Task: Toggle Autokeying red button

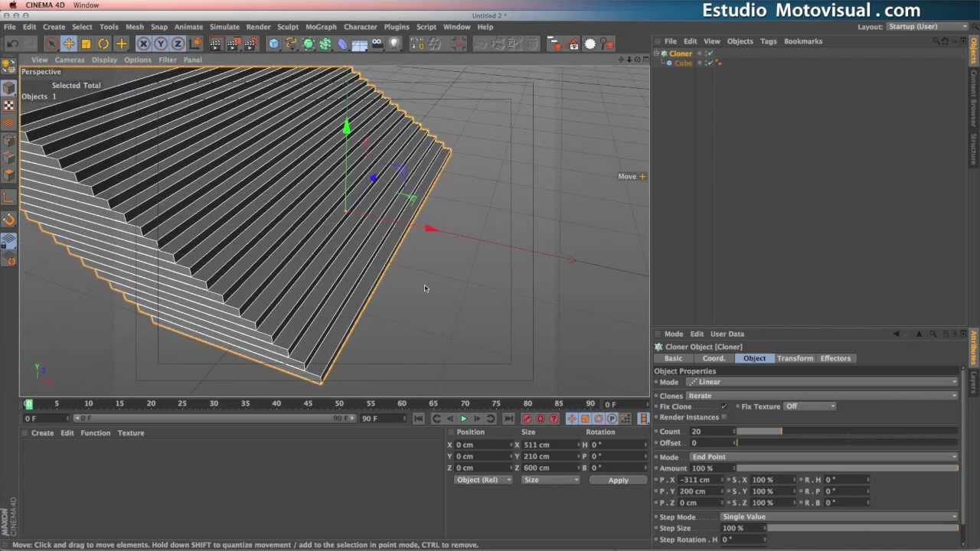Action: (x=541, y=419)
